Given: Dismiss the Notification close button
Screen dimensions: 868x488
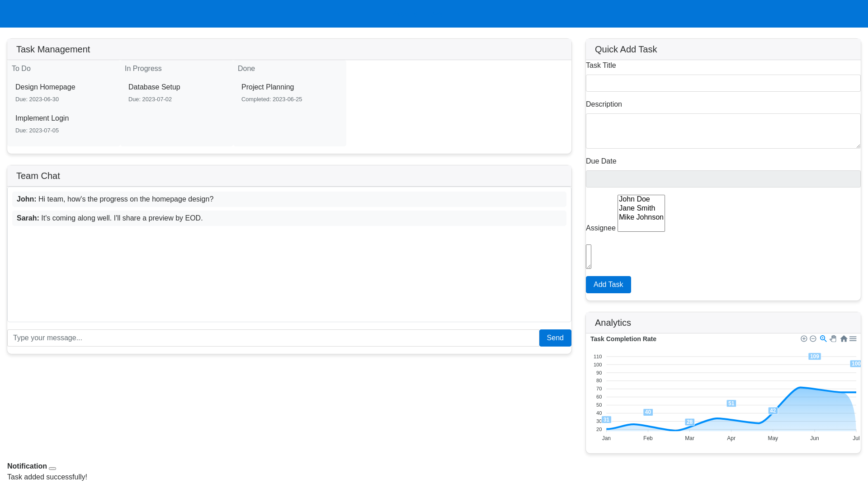Looking at the screenshot, I should coord(52,469).
